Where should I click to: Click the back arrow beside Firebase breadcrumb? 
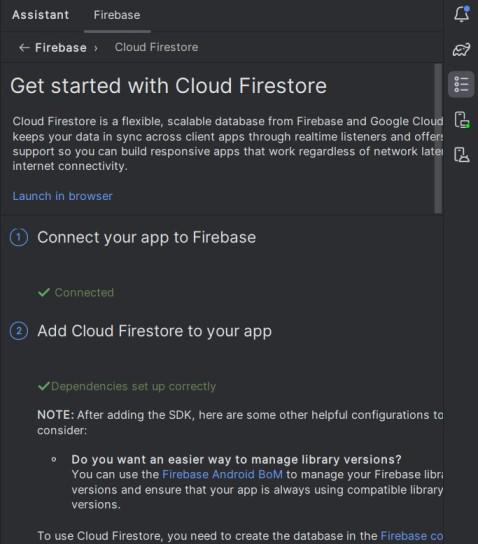[x=24, y=48]
